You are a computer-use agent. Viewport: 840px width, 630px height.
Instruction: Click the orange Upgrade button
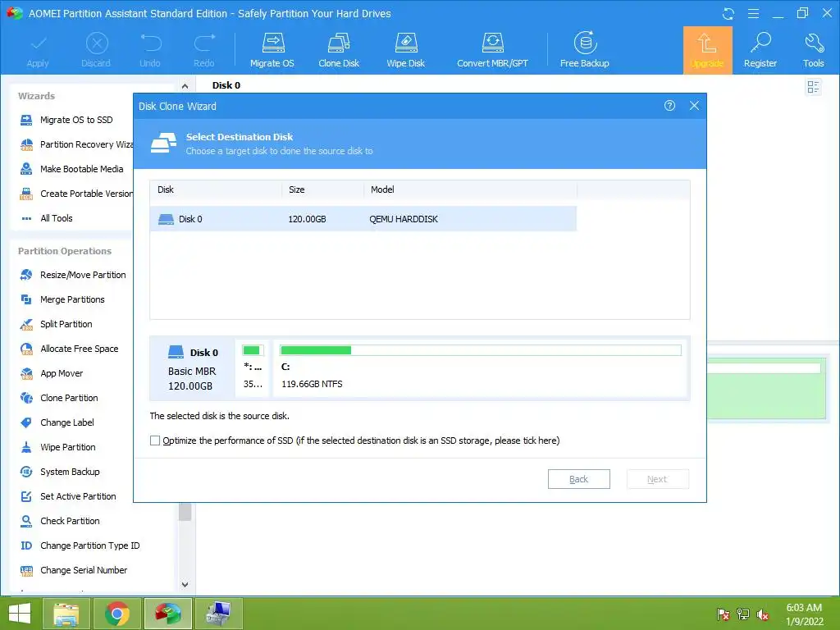(707, 50)
